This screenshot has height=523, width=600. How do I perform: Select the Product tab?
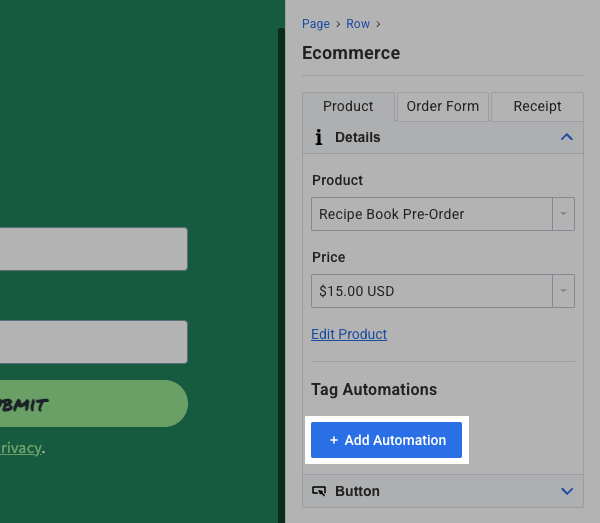coord(348,106)
